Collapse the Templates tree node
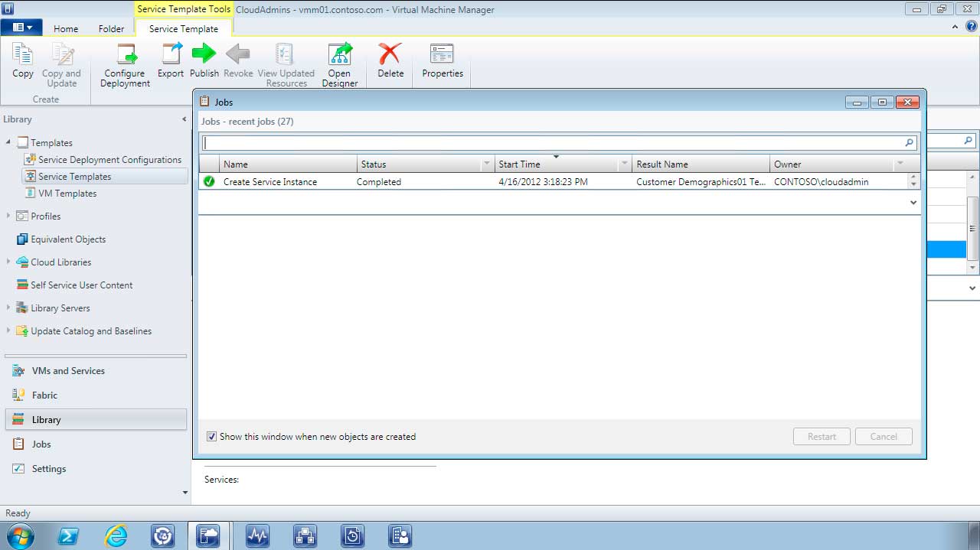This screenshot has width=980, height=550. [x=8, y=142]
